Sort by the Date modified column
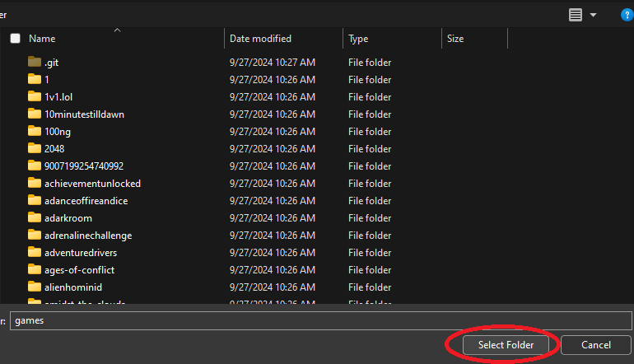This screenshot has width=634, height=364. pos(260,39)
